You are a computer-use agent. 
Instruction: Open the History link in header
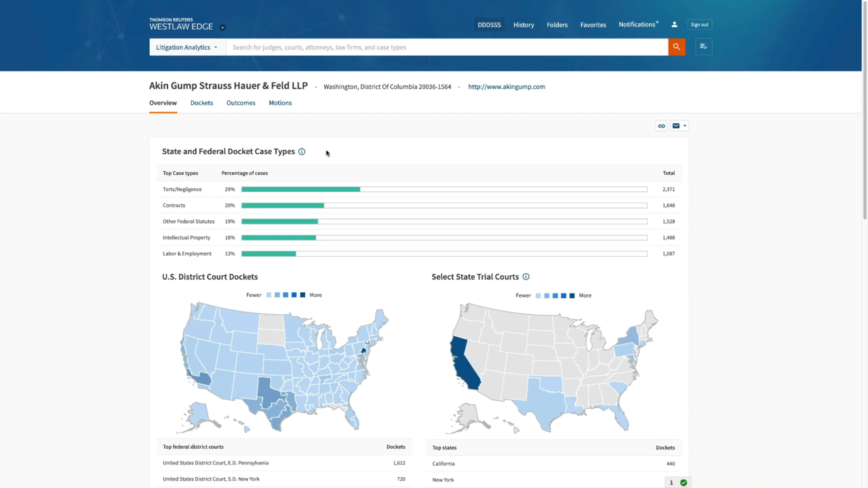point(524,25)
